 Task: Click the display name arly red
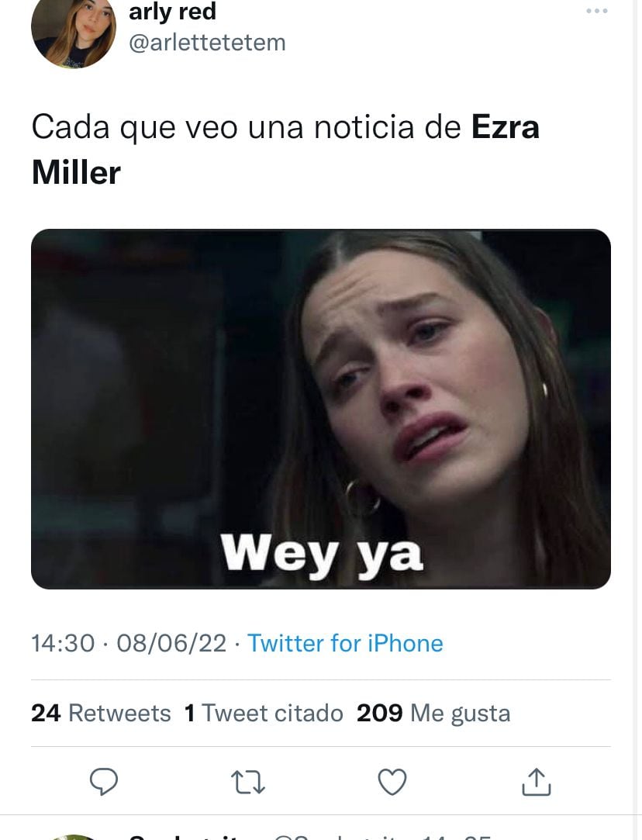(x=172, y=12)
